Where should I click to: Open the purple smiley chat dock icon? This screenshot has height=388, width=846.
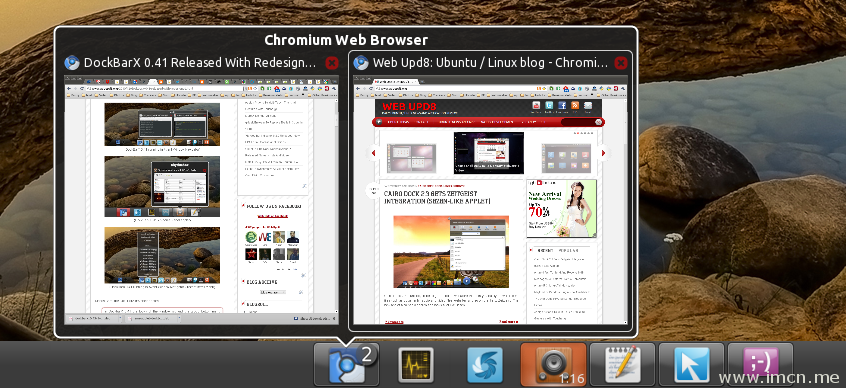click(x=760, y=364)
